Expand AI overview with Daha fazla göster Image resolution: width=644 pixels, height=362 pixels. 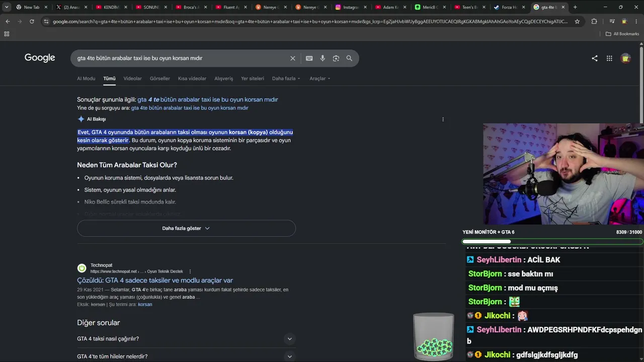[186, 228]
